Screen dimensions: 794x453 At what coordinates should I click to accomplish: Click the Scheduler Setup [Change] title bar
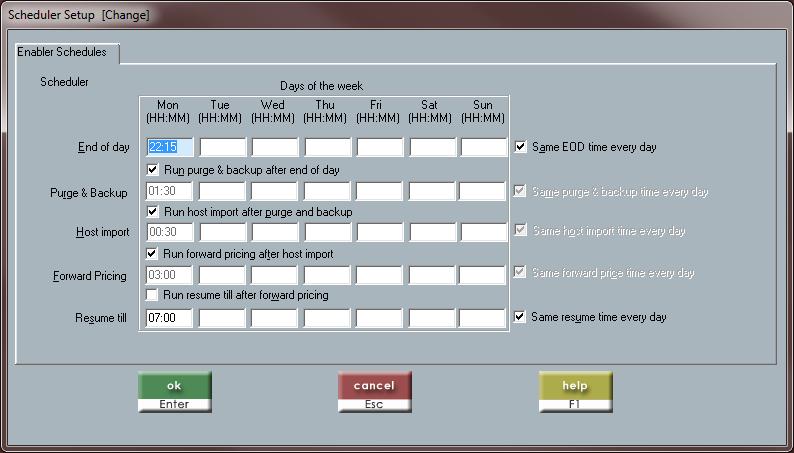coord(397,15)
